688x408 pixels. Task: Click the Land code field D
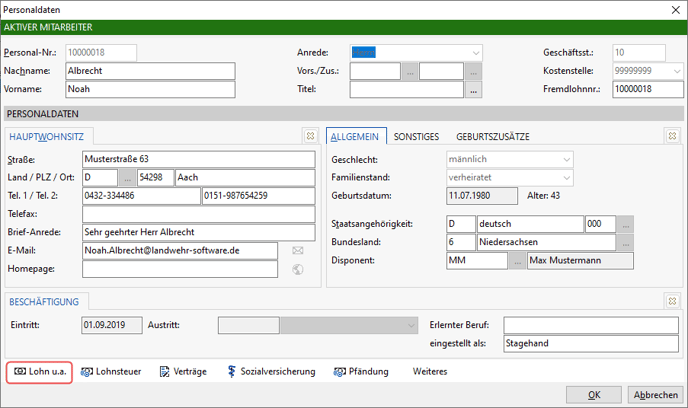[100, 177]
